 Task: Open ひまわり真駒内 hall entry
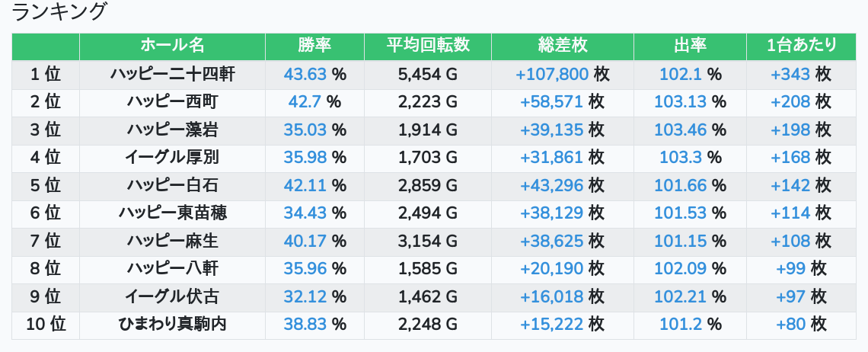point(172,324)
